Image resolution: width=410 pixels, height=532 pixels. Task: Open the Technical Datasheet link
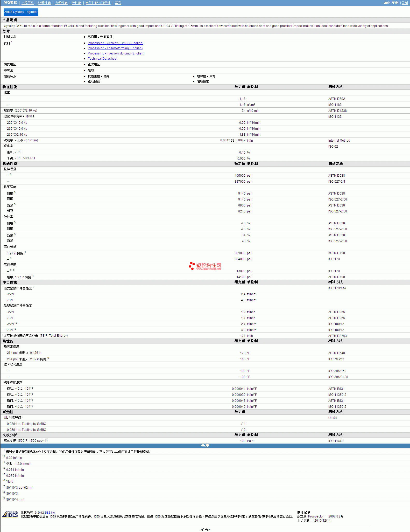[x=102, y=59]
